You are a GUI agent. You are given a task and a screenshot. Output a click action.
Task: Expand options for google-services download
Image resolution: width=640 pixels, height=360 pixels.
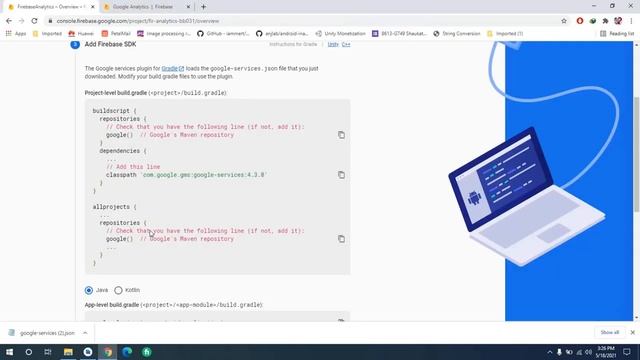tap(85, 333)
